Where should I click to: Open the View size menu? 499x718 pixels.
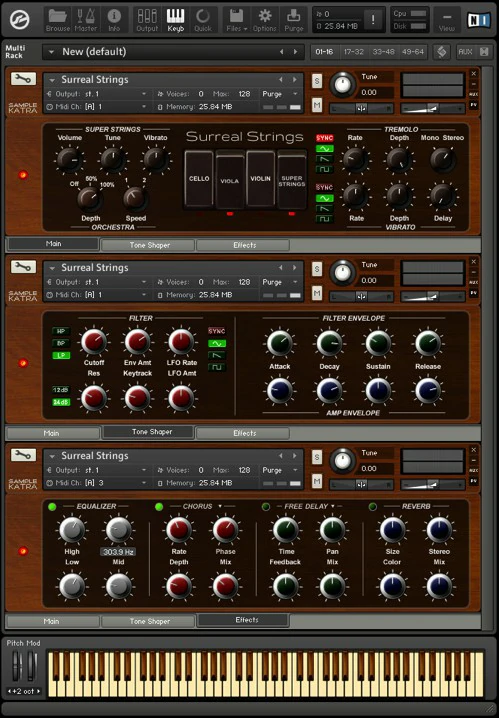coord(447,20)
